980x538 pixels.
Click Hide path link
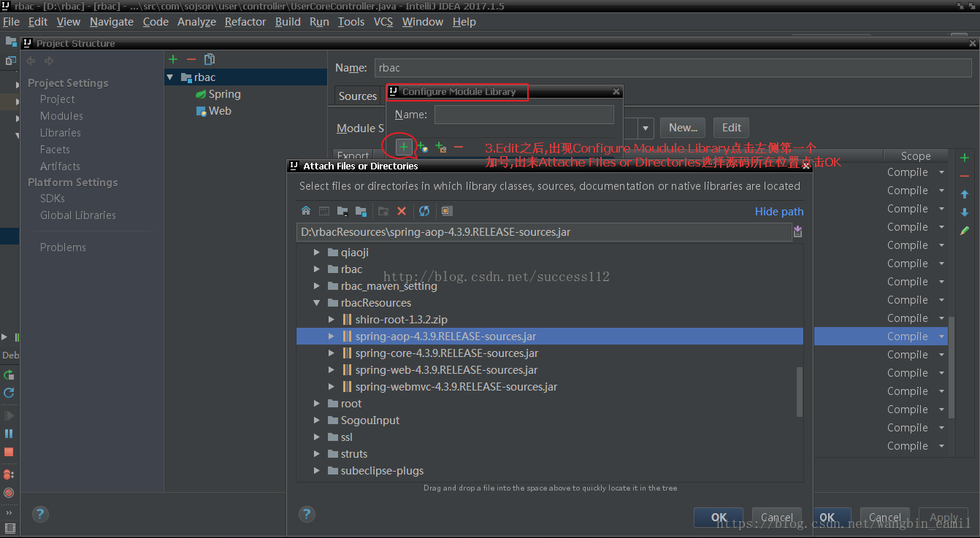click(x=779, y=212)
